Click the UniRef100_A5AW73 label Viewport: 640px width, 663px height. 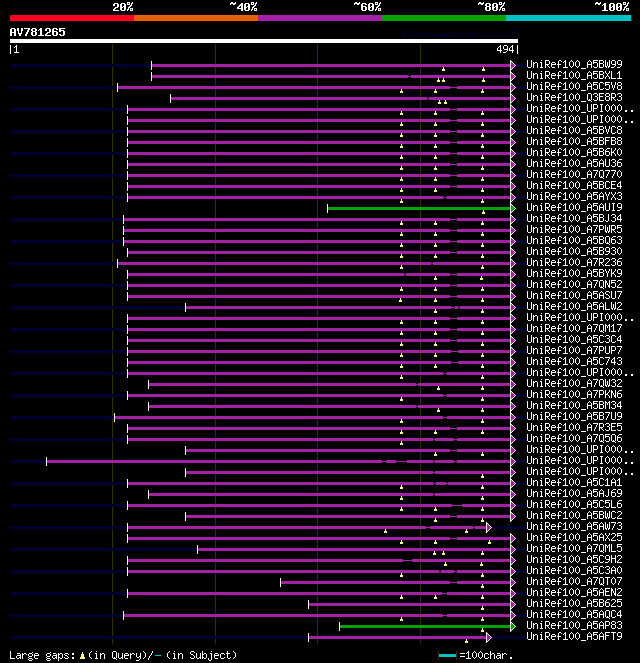(574, 526)
